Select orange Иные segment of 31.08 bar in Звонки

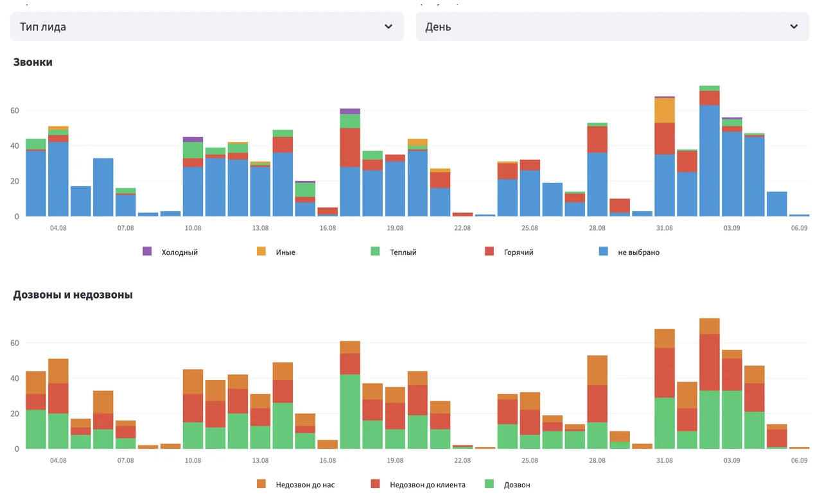tap(665, 110)
